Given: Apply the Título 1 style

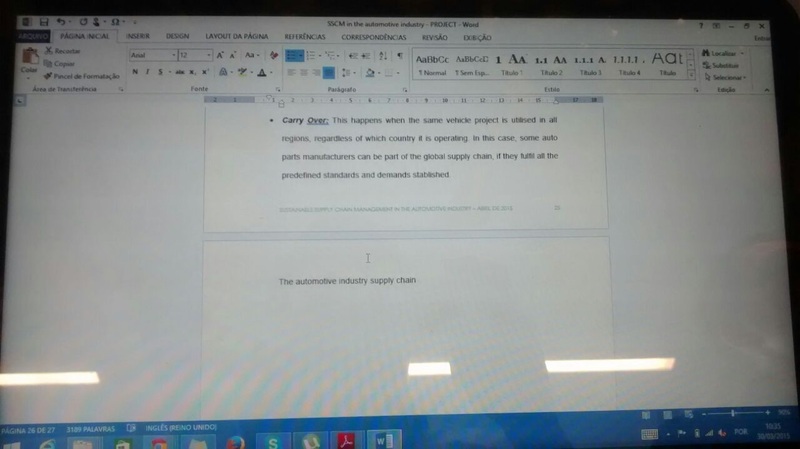Looking at the screenshot, I should 510,62.
